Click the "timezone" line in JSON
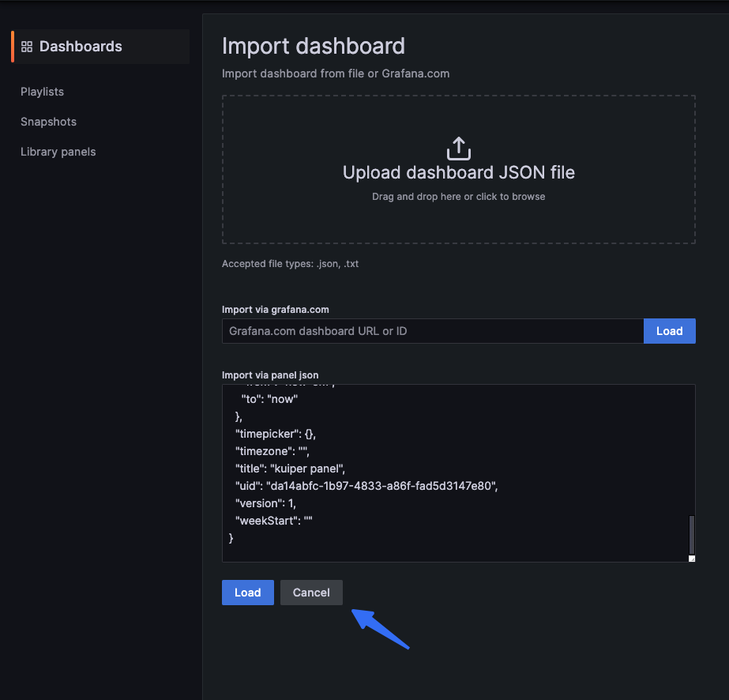 pos(272,451)
